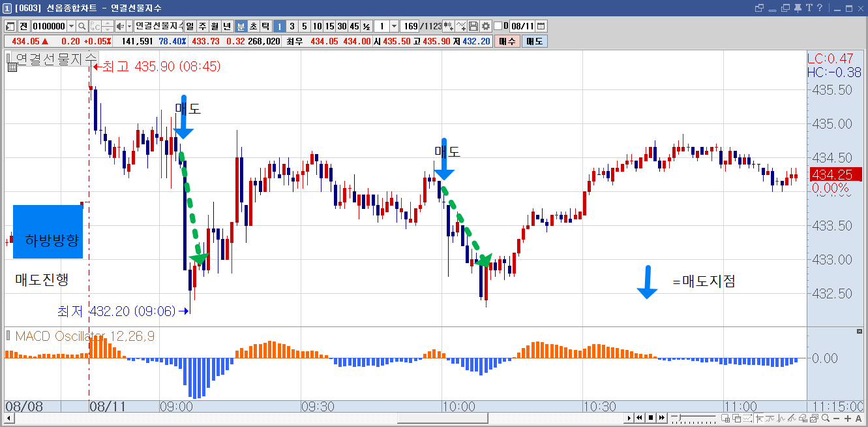Open the interval value dropdown arrow

click(394, 26)
